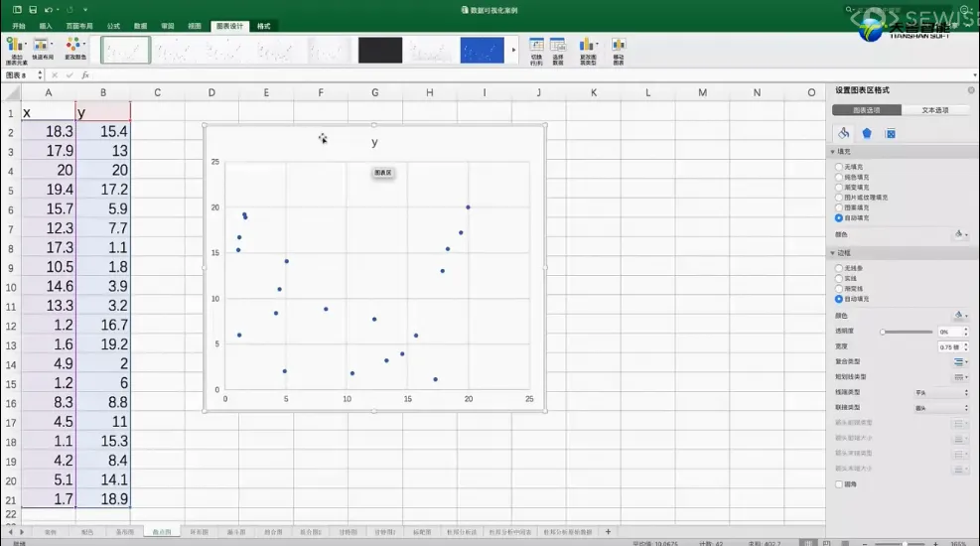The width and height of the screenshot is (980, 546).
Task: Select the 无填充 (no fill) radio button
Action: pyautogui.click(x=839, y=167)
